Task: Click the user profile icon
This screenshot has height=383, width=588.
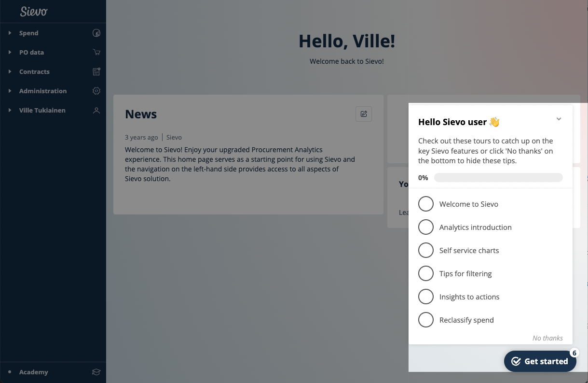Action: 96,111
